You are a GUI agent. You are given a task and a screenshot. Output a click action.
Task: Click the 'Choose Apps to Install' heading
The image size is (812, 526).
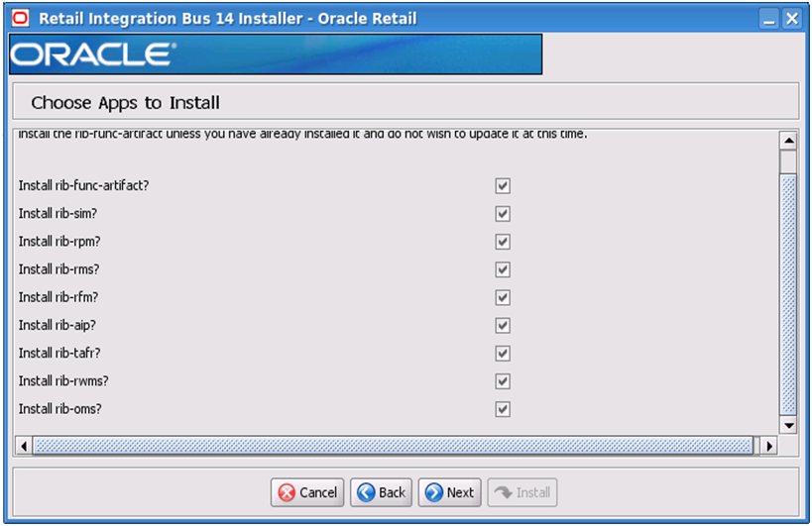point(125,103)
